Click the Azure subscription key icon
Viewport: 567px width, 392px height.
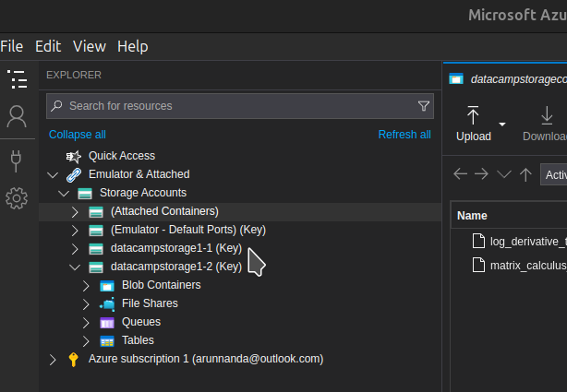[x=73, y=360]
